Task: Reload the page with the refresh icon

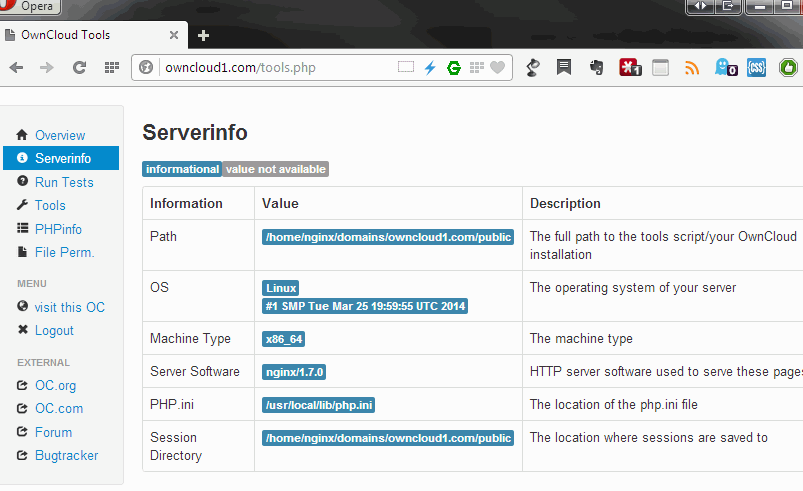Action: point(79,68)
